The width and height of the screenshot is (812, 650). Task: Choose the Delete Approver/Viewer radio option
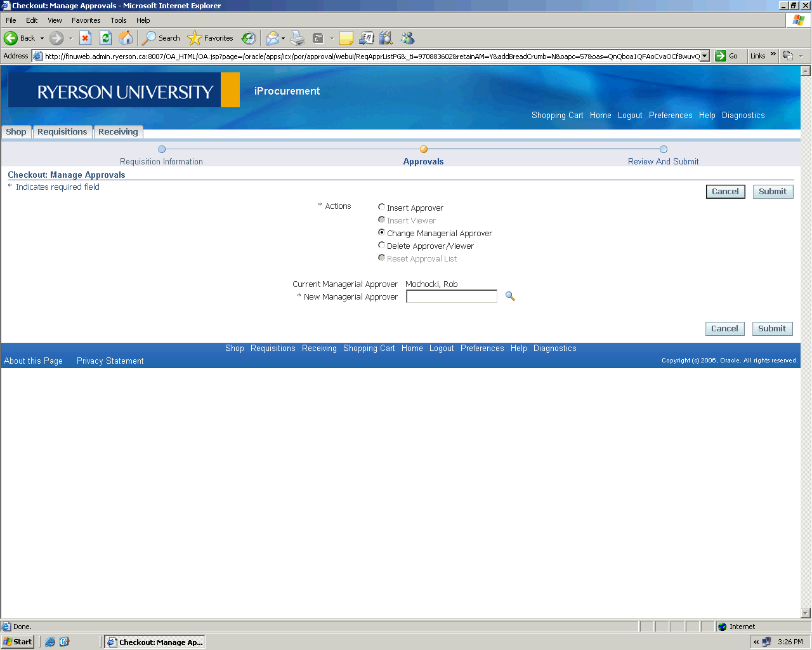coord(381,245)
